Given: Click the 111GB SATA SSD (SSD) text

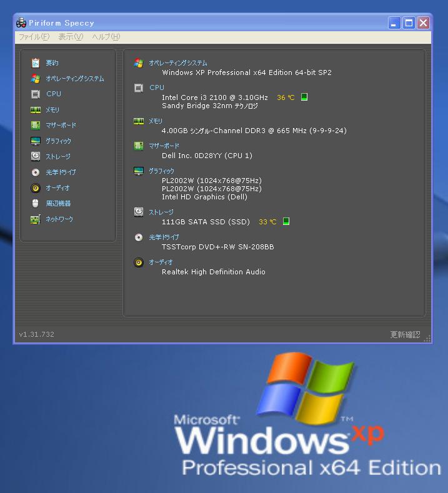Looking at the screenshot, I should [206, 222].
